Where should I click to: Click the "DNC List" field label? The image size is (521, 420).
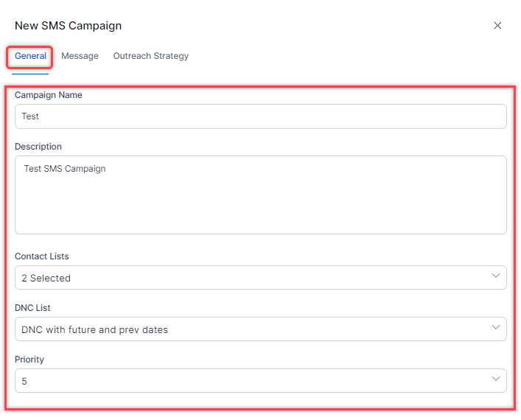point(32,308)
